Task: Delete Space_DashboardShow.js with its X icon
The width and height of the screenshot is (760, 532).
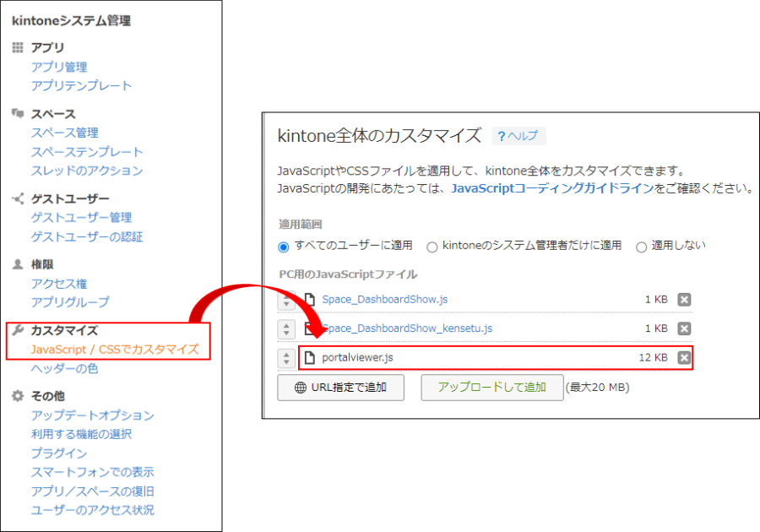Action: click(684, 300)
